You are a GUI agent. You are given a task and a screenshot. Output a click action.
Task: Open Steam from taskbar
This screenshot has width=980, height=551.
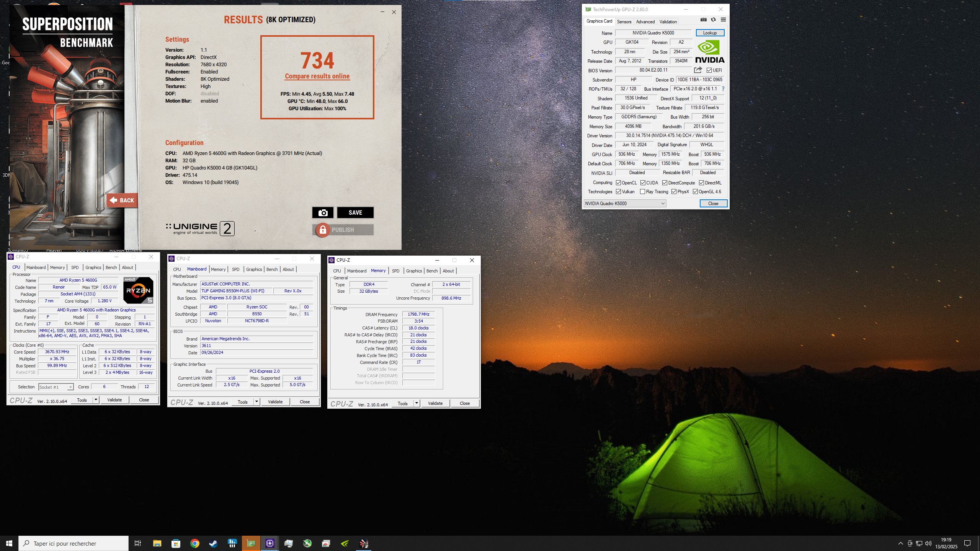pos(213,543)
